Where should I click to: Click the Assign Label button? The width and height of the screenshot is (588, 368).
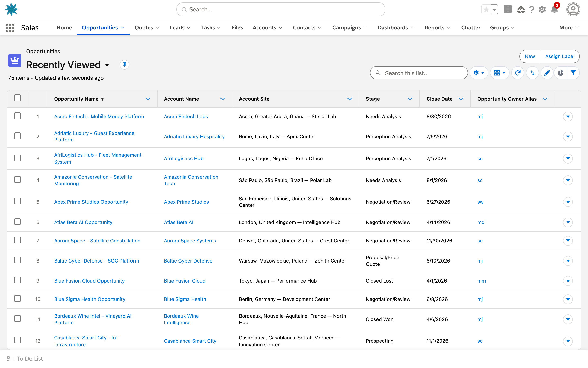tap(560, 56)
